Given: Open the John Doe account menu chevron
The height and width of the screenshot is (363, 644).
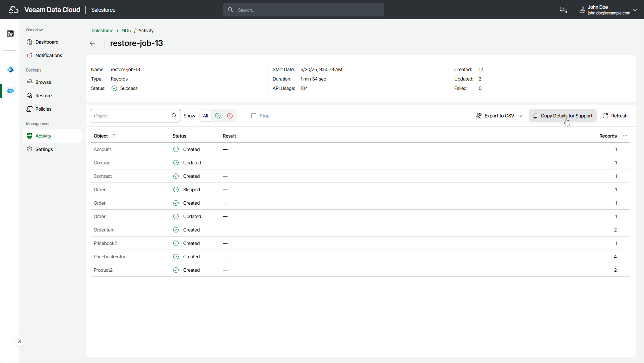Looking at the screenshot, I should coord(635,10).
